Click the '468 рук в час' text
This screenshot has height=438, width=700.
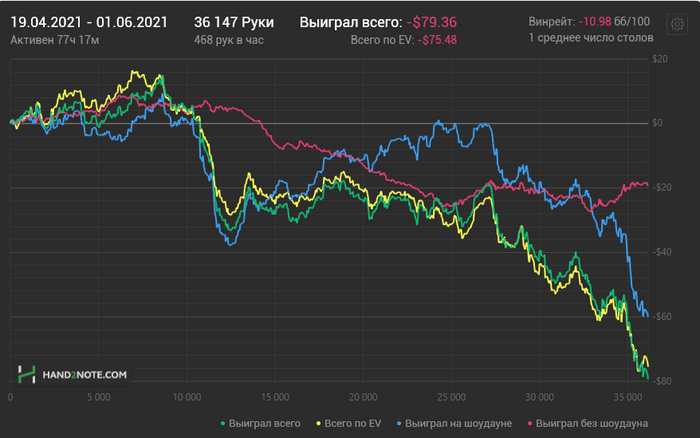229,40
